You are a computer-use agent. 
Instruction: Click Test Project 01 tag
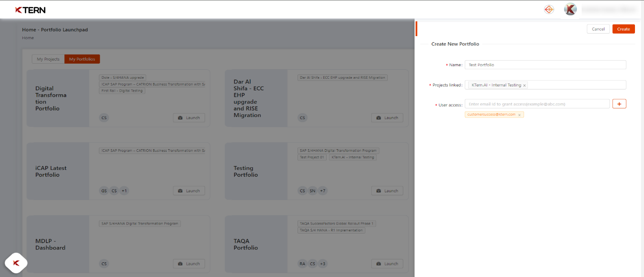click(x=312, y=157)
